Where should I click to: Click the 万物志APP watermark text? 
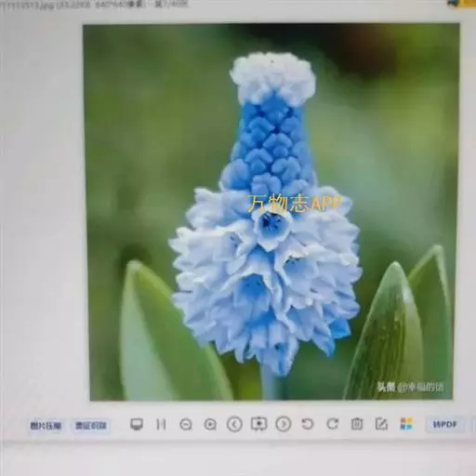coord(294,204)
